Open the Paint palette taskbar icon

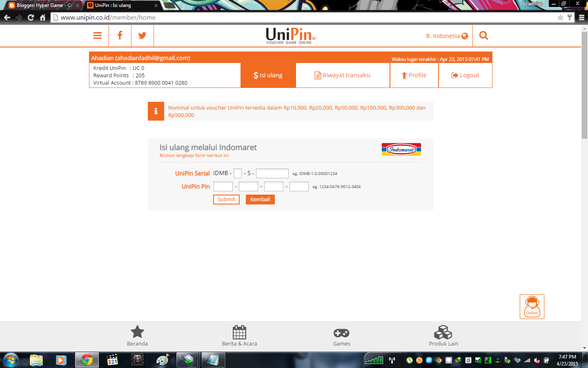coord(162,360)
